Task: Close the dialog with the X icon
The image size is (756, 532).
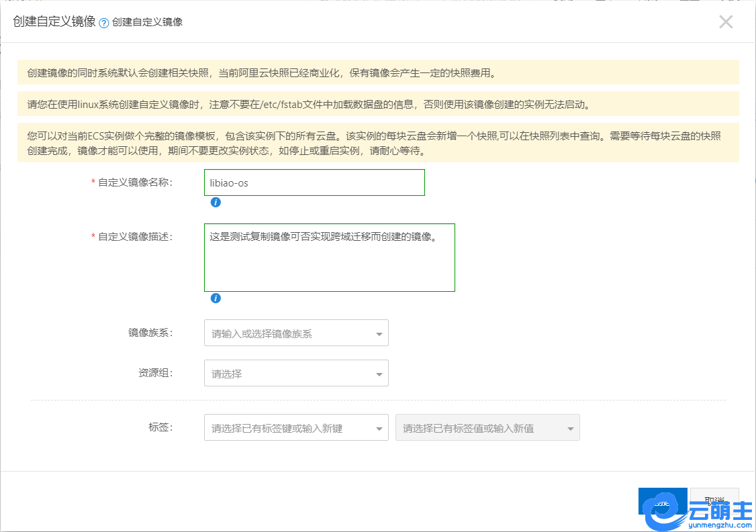Action: [726, 21]
